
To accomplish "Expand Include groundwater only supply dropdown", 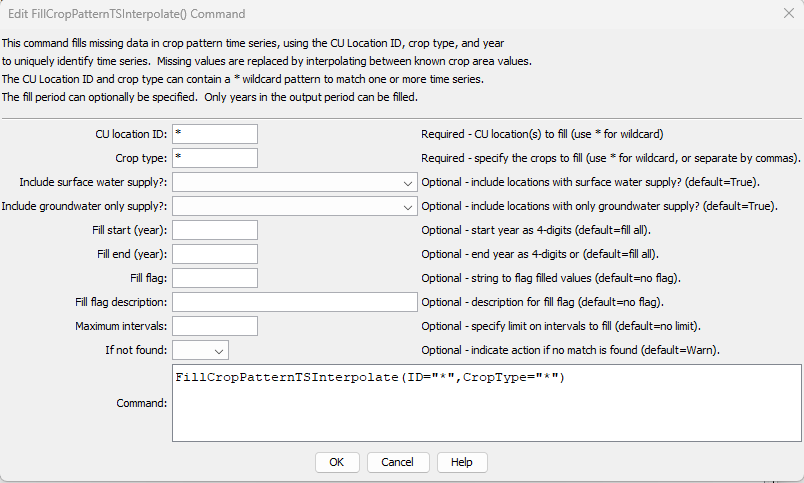I will (x=295, y=206).
